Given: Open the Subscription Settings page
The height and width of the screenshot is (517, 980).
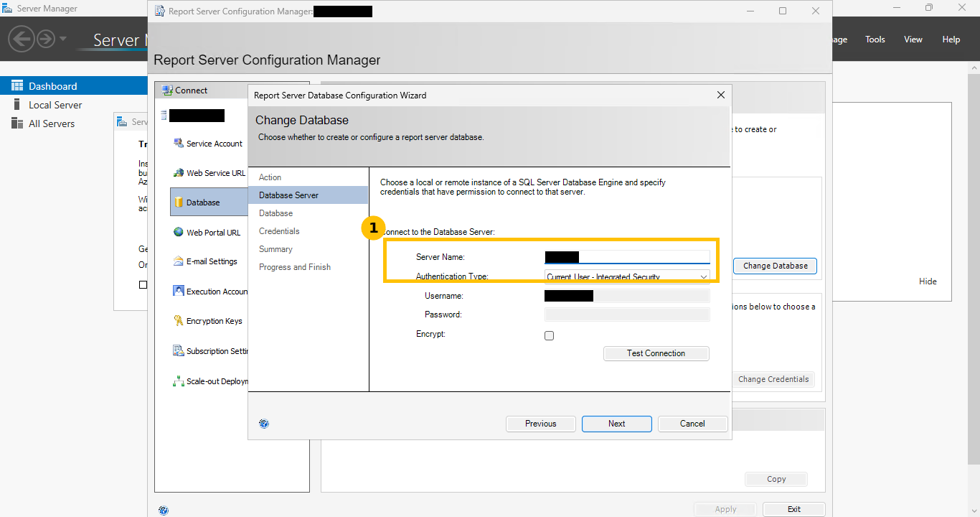Looking at the screenshot, I should coord(210,351).
